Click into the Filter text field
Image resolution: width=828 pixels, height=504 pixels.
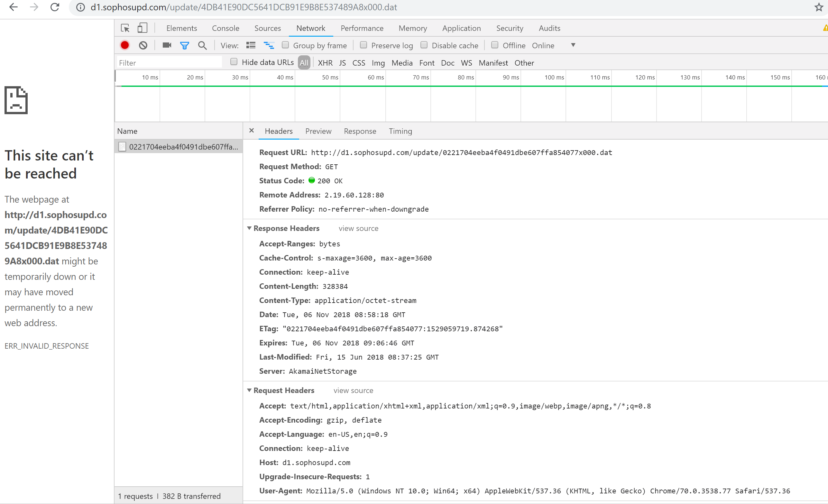[x=169, y=63]
